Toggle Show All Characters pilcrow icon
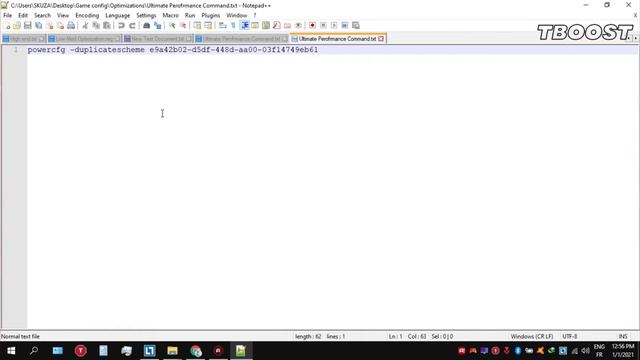The image size is (640, 360). (233, 25)
